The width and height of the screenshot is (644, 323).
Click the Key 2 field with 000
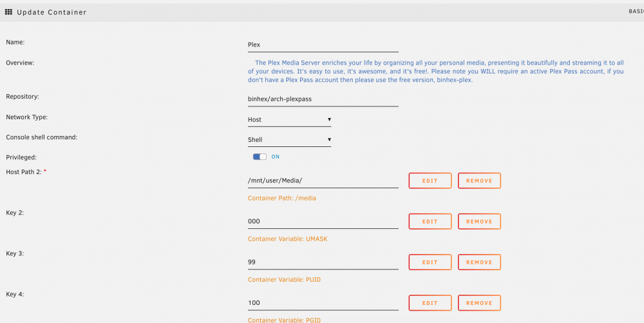coord(323,221)
